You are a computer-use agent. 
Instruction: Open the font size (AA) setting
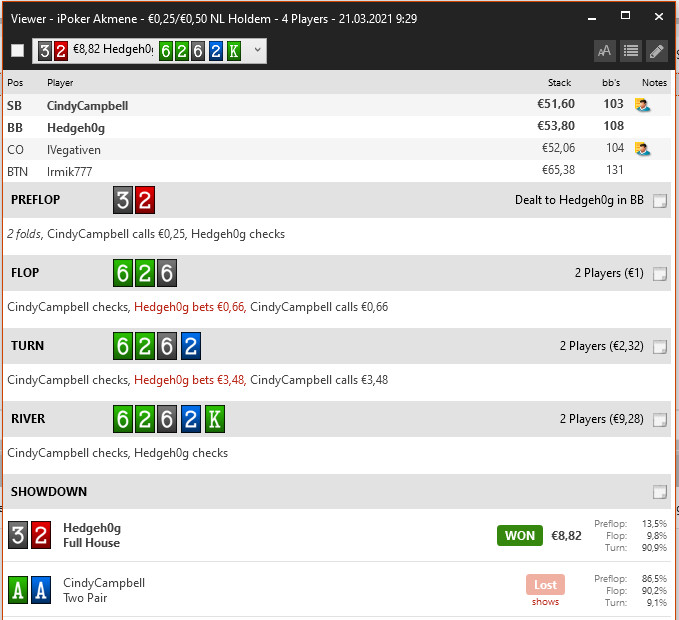click(x=605, y=51)
